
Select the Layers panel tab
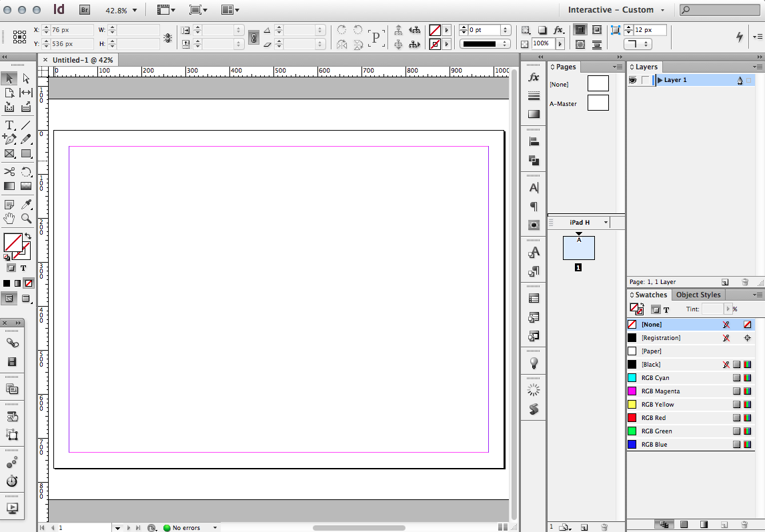tap(644, 67)
